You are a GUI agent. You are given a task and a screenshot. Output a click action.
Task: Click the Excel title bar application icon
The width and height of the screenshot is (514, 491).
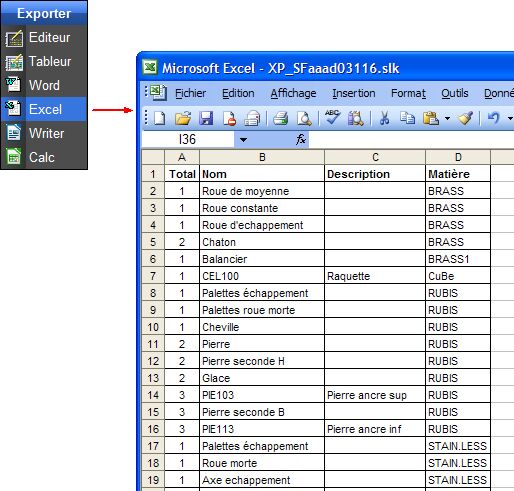[x=150, y=68]
